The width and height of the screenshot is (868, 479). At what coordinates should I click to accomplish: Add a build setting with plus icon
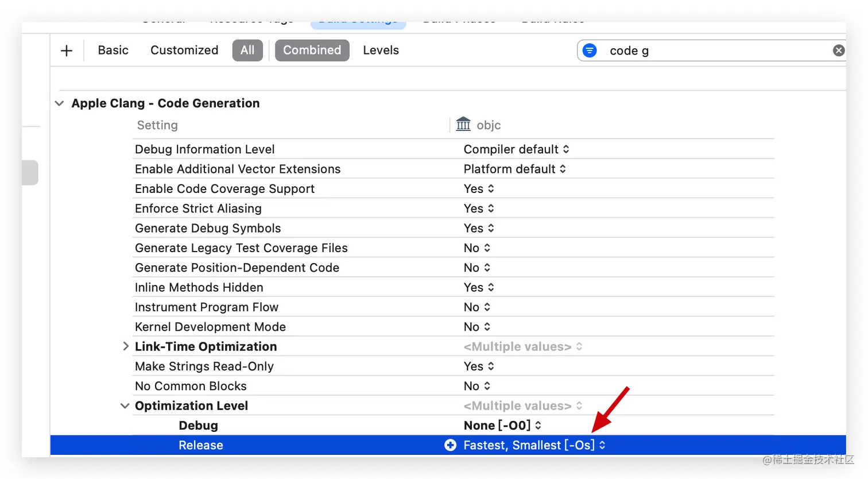coord(67,51)
